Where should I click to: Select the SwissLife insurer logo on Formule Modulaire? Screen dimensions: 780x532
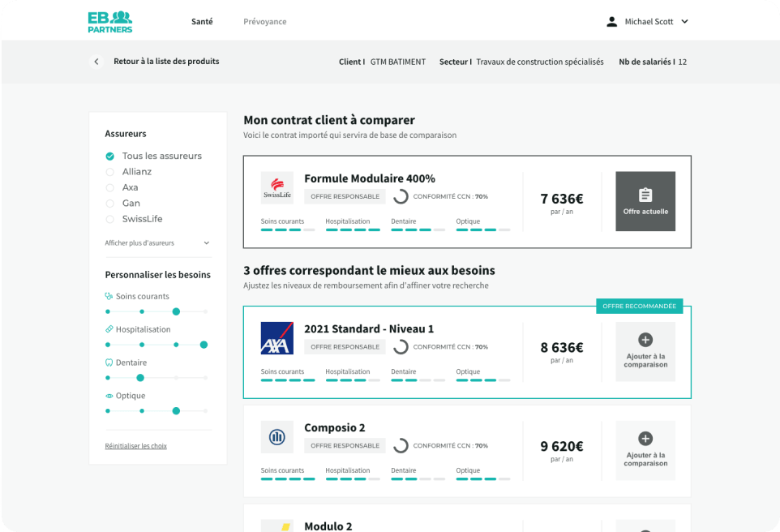(277, 187)
